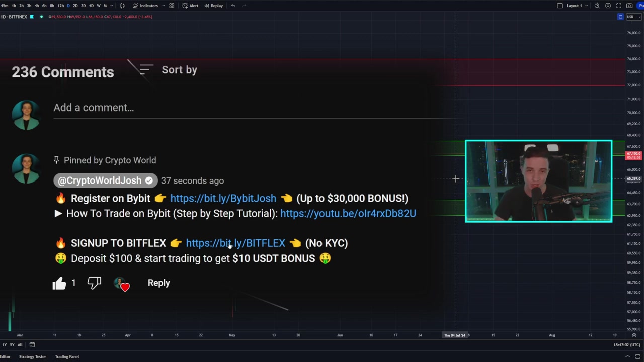This screenshot has height=362, width=644.
Task: Click 37 seconds ago timestamp
Action: (x=192, y=180)
